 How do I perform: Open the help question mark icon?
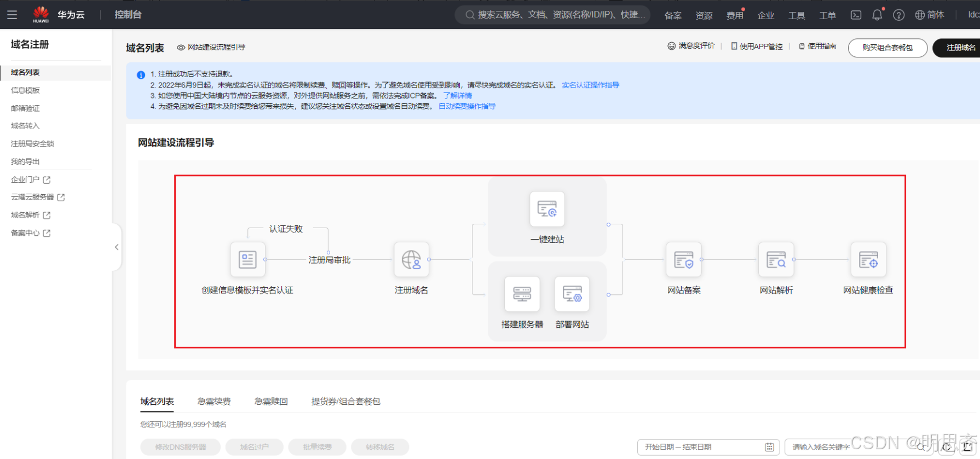click(898, 15)
